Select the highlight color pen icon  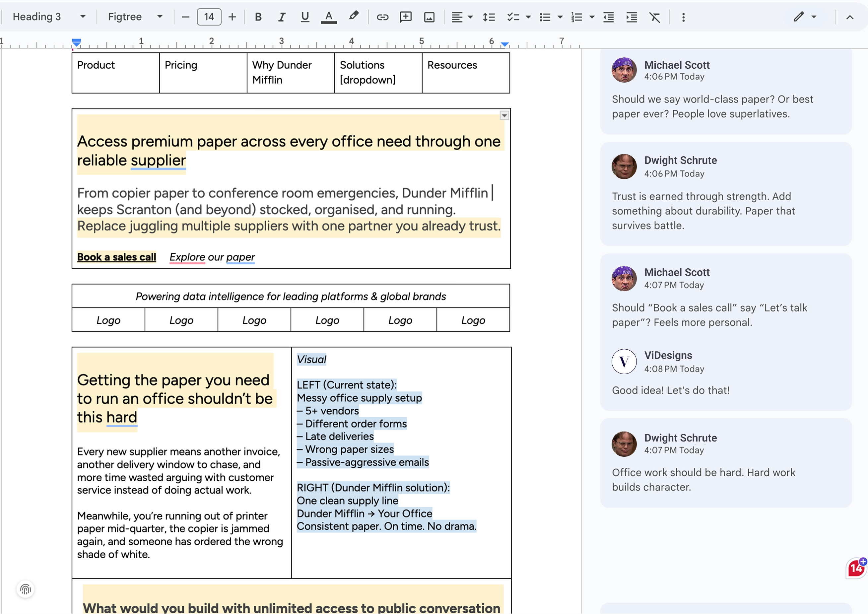tap(354, 16)
